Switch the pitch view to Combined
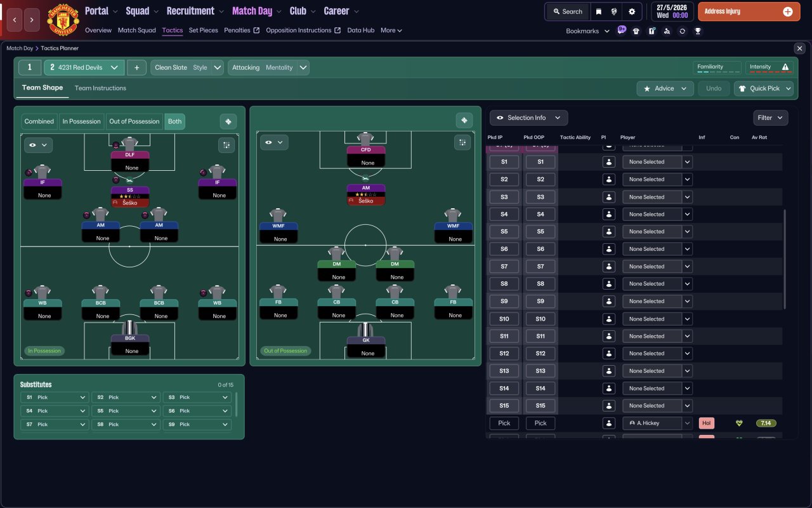 click(39, 121)
